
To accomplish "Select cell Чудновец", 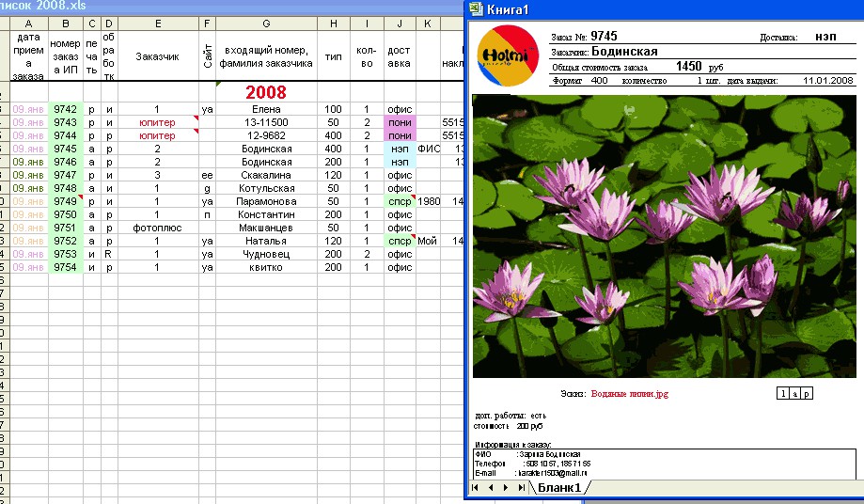I will coord(266,254).
